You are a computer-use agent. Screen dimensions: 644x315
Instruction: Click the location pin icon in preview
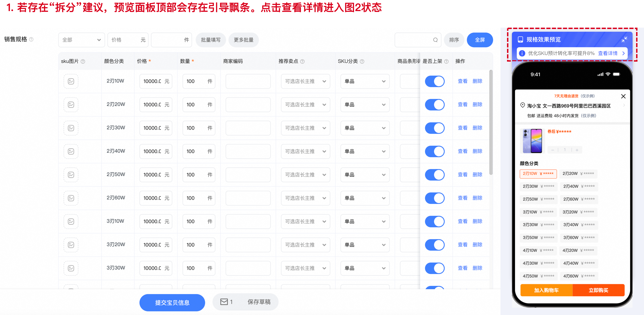523,105
